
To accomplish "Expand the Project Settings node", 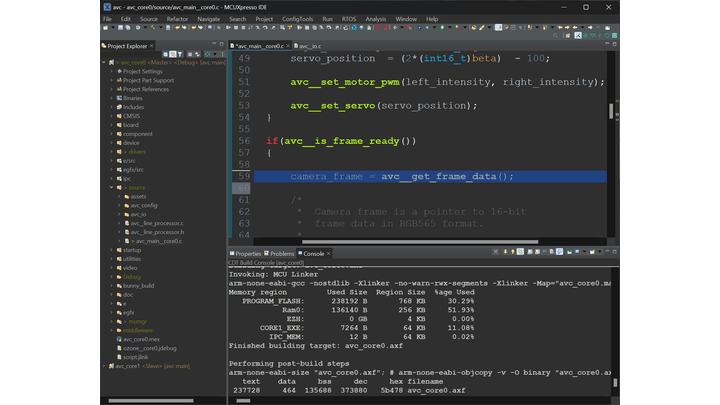I will [111, 71].
